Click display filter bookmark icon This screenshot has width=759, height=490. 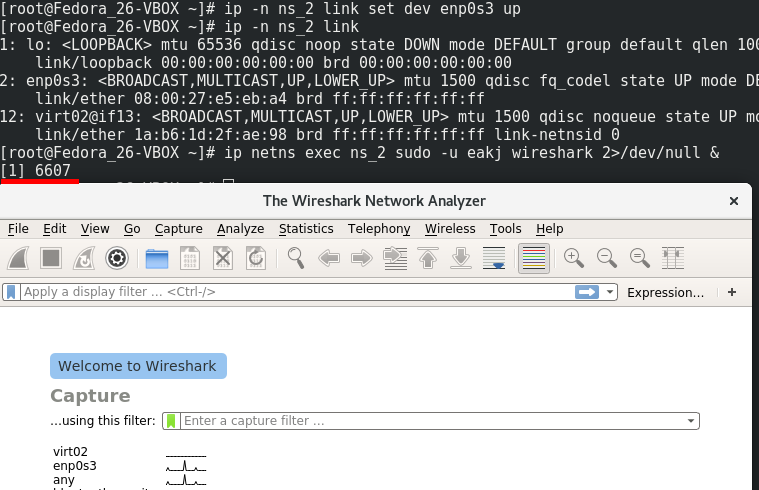tap(11, 292)
